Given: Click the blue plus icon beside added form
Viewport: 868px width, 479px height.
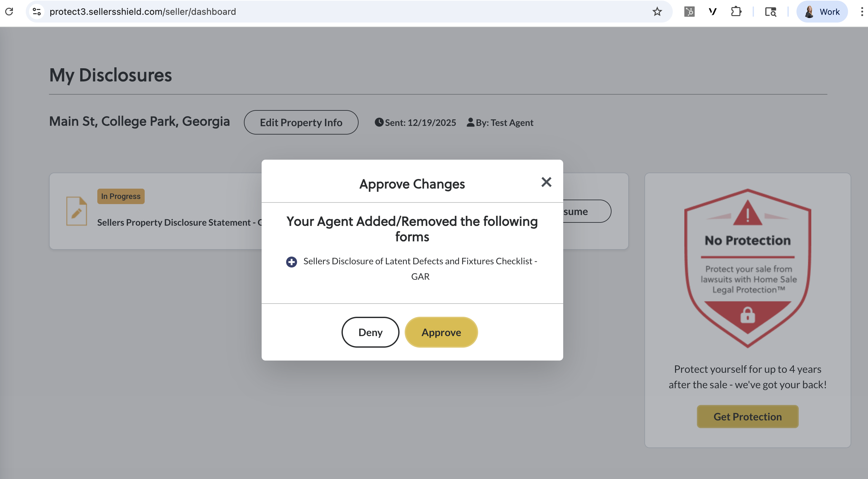Looking at the screenshot, I should pyautogui.click(x=292, y=262).
